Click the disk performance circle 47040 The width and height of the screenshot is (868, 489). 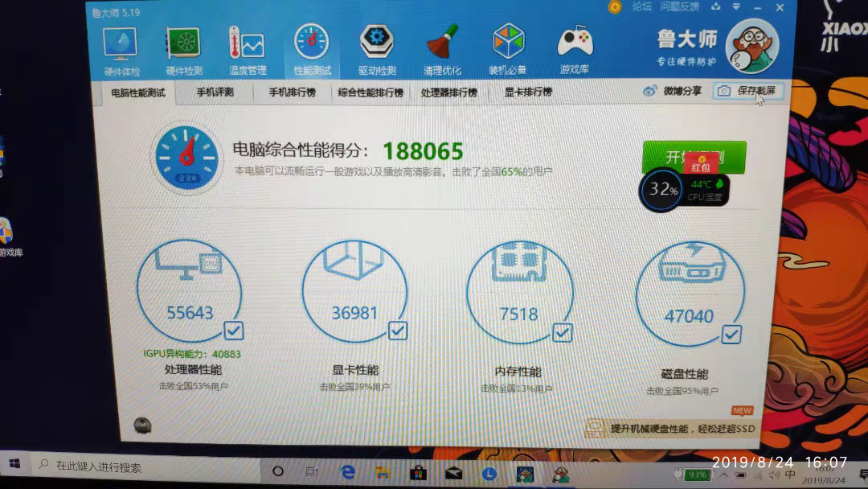point(690,294)
